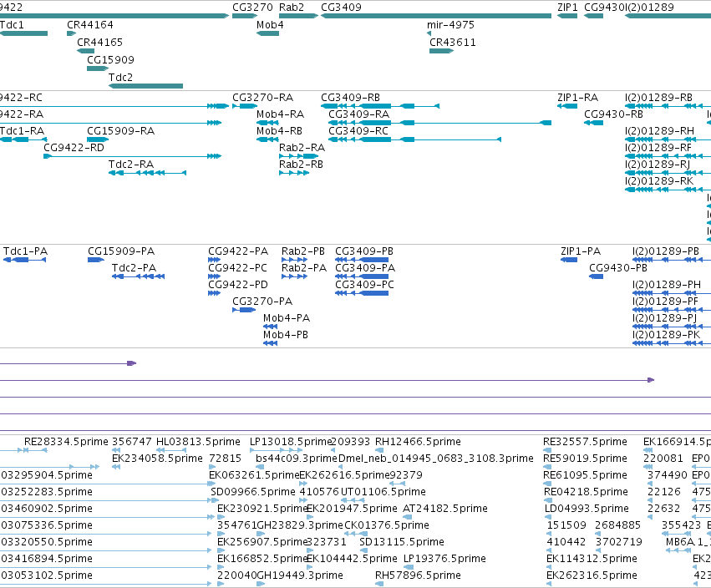Click the CG3409-RC transcript label
Screen dimensions: 711x588
point(358,131)
